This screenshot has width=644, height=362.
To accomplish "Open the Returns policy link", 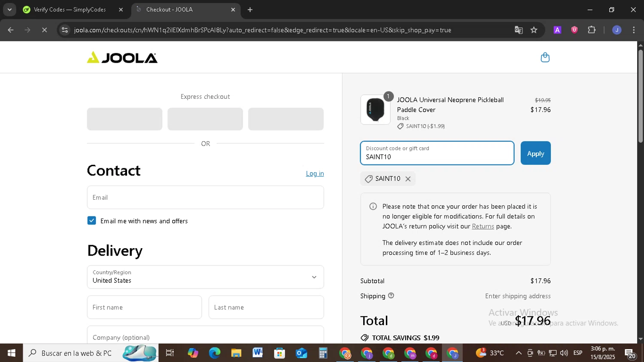I will click(483, 226).
